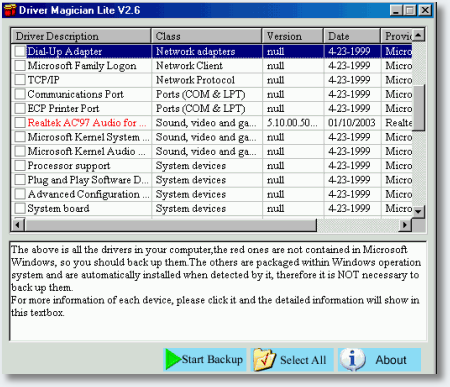The width and height of the screenshot is (450, 387).
Task: Select the red Realtek AC'97 Audio entry
Action: point(87,123)
